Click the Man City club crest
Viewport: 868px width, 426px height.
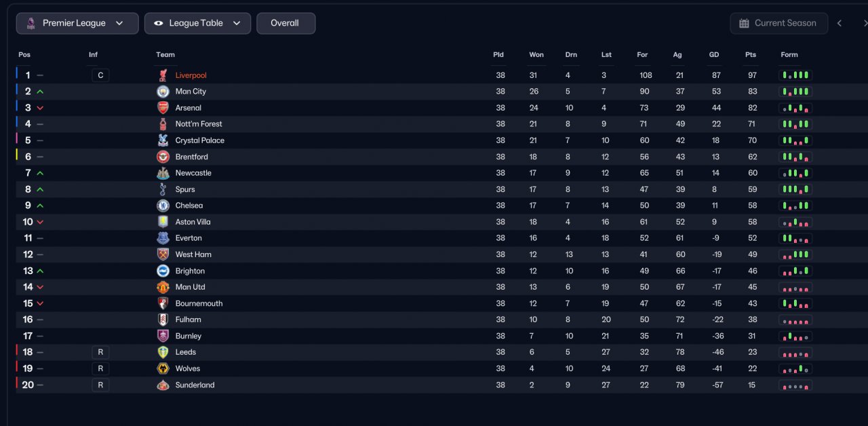(163, 92)
